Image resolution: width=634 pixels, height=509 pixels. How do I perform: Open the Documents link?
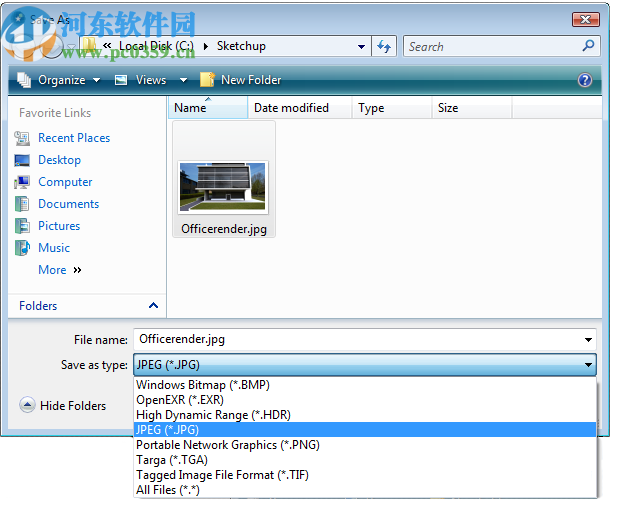pos(68,204)
